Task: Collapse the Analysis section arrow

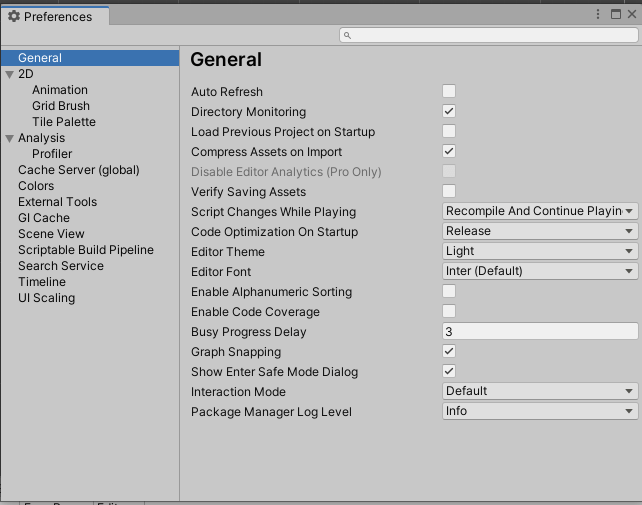Action: click(x=9, y=138)
